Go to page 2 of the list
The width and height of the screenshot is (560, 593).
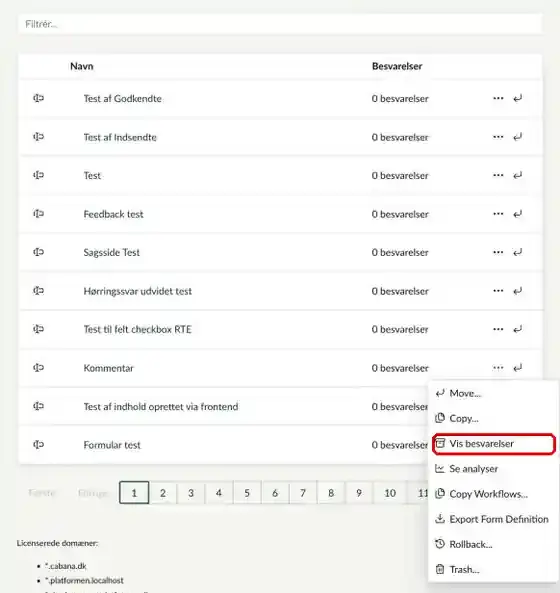[x=163, y=493]
